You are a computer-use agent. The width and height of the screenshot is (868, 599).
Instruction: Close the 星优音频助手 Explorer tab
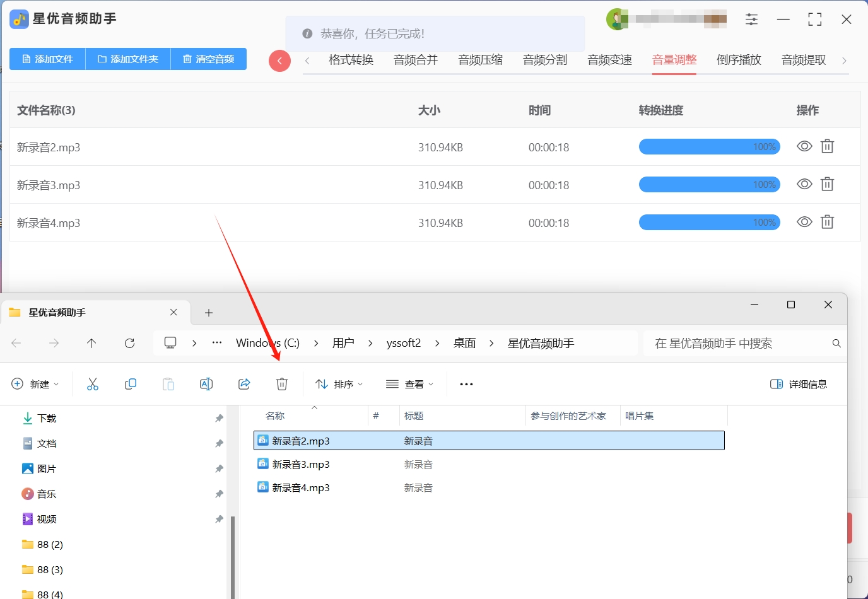pos(174,312)
